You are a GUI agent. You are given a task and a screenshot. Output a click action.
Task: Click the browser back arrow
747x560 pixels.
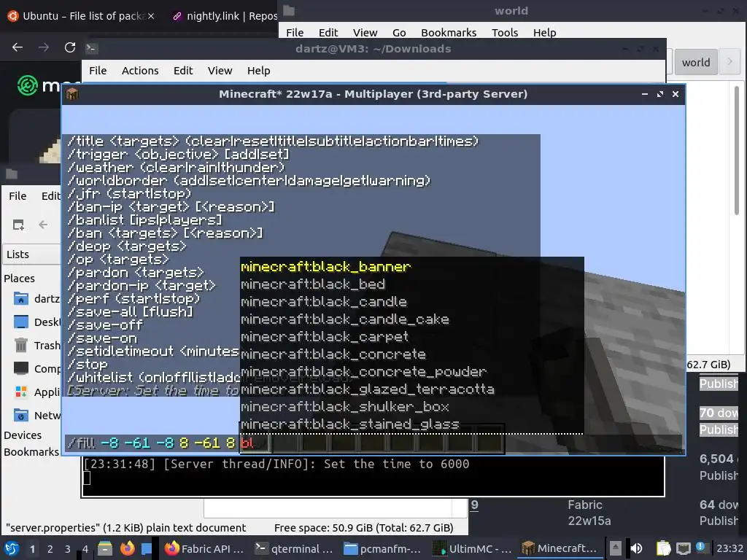pos(18,47)
